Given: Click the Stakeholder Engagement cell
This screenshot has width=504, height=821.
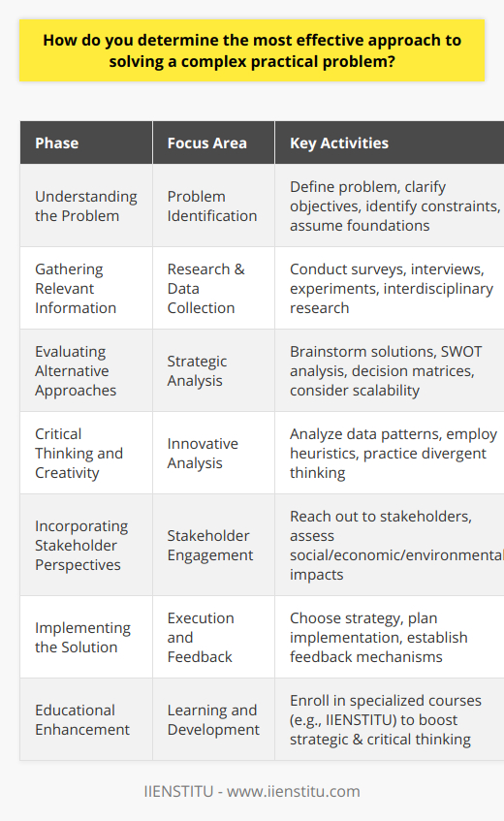Looking at the screenshot, I should [213, 545].
